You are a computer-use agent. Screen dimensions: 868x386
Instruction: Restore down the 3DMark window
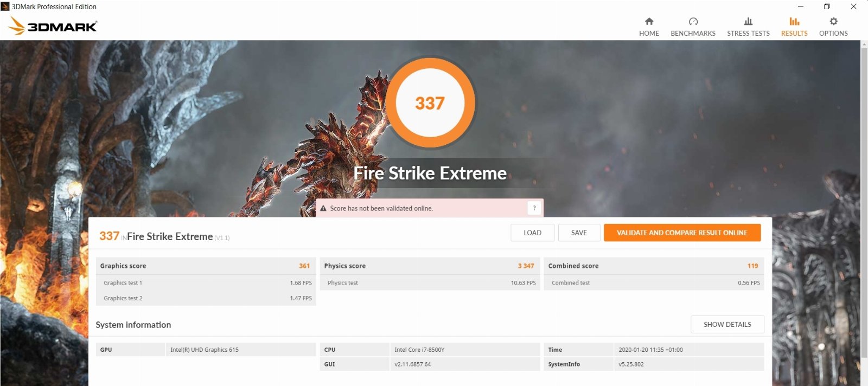coord(827,7)
